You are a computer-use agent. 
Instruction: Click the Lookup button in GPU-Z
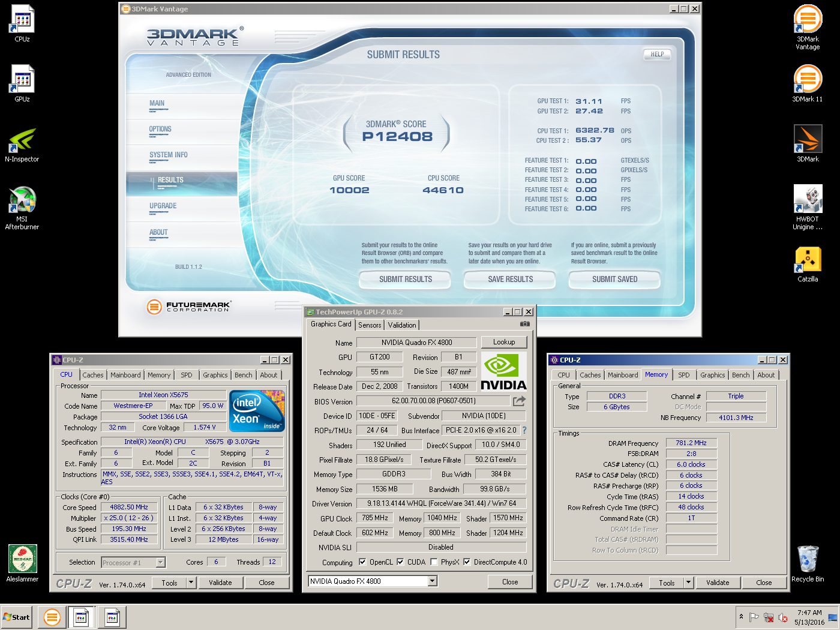504,342
